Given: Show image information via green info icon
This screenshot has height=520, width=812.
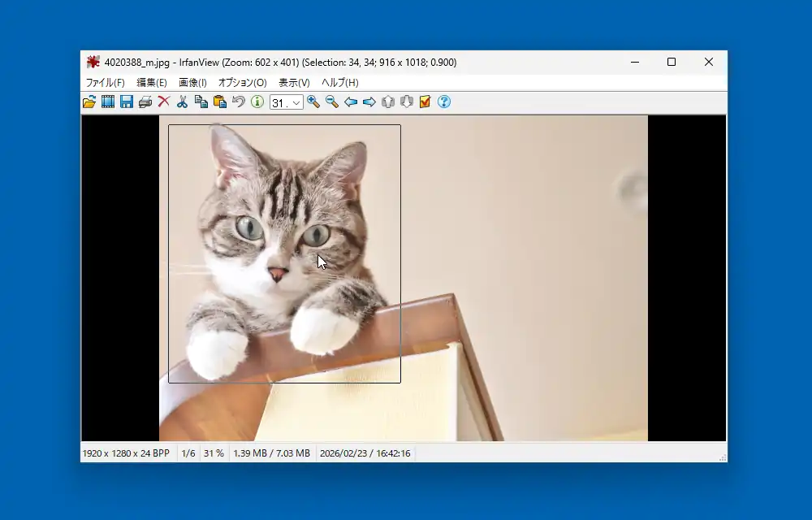Looking at the screenshot, I should point(257,102).
